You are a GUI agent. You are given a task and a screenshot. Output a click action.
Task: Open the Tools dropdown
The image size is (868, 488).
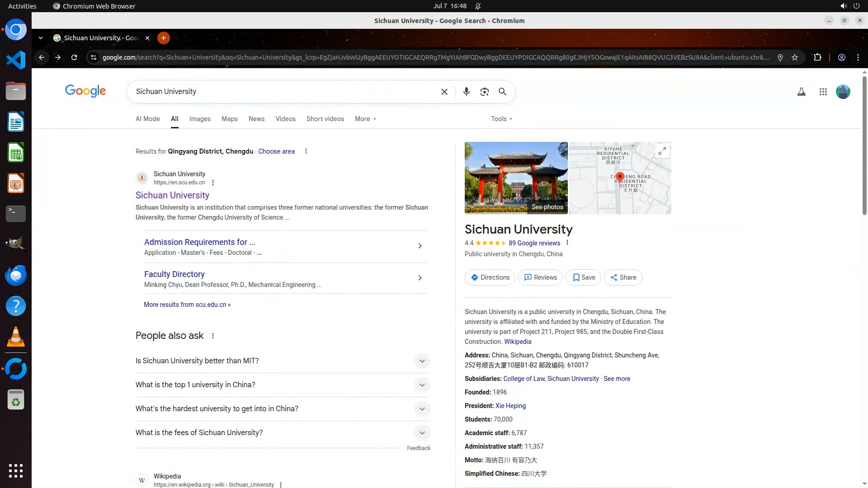click(x=501, y=119)
